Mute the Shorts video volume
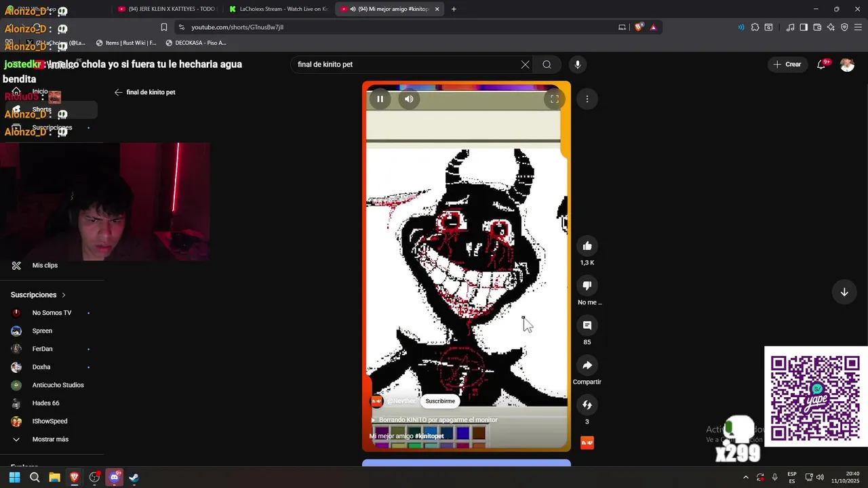868x488 pixels. pos(409,99)
